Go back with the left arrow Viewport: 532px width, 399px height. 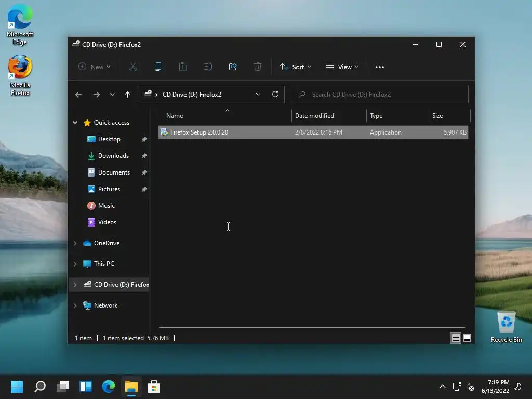(78, 95)
